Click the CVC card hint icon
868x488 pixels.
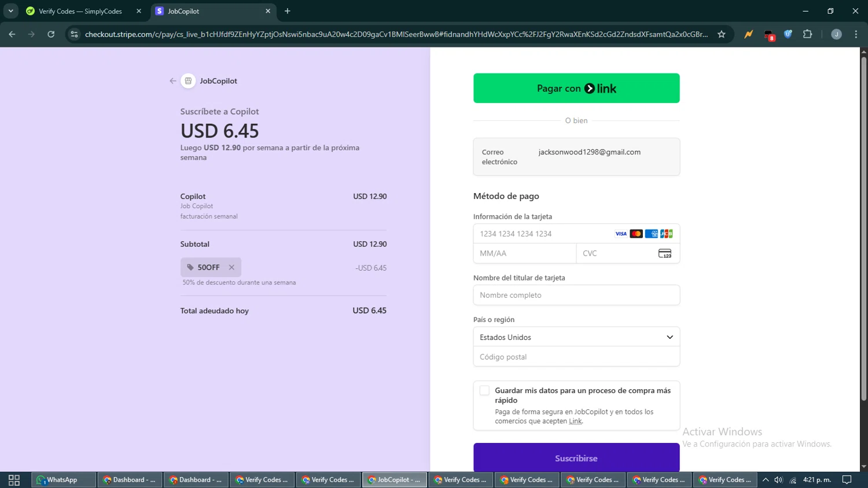coord(665,253)
